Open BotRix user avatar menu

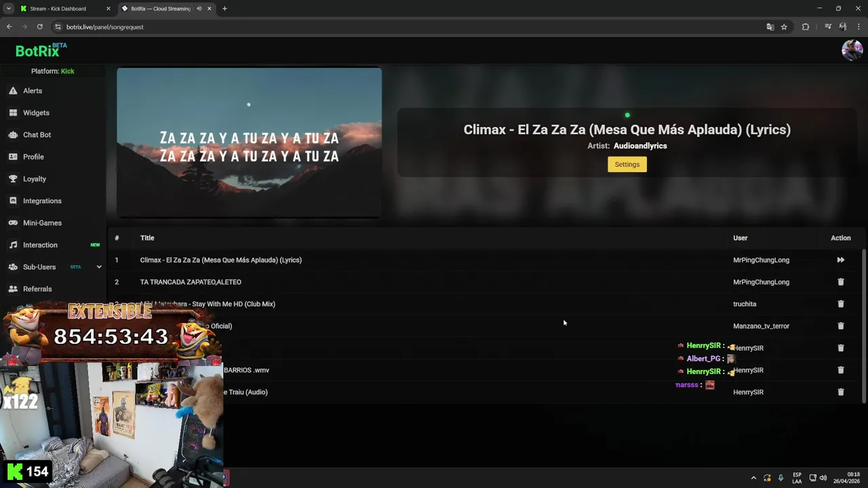(852, 49)
